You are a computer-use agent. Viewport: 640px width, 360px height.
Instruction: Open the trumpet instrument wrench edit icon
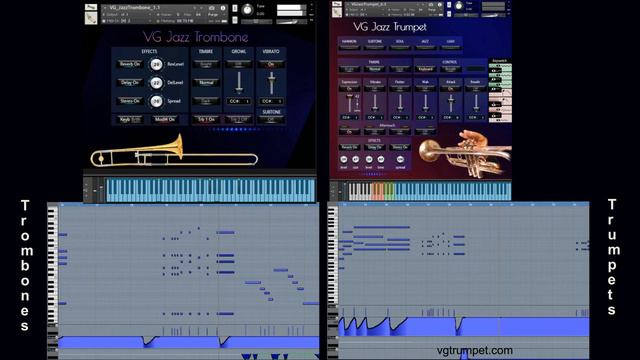337,4
